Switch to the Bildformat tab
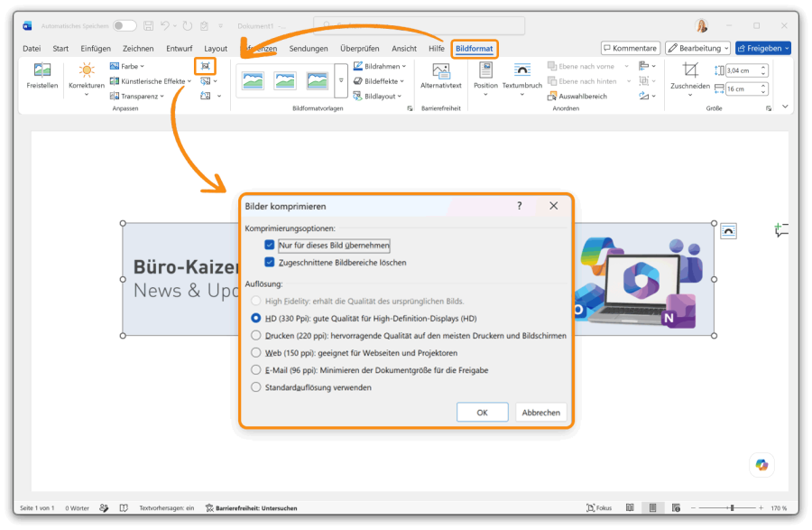Viewport: 812px width, 530px height. point(475,49)
